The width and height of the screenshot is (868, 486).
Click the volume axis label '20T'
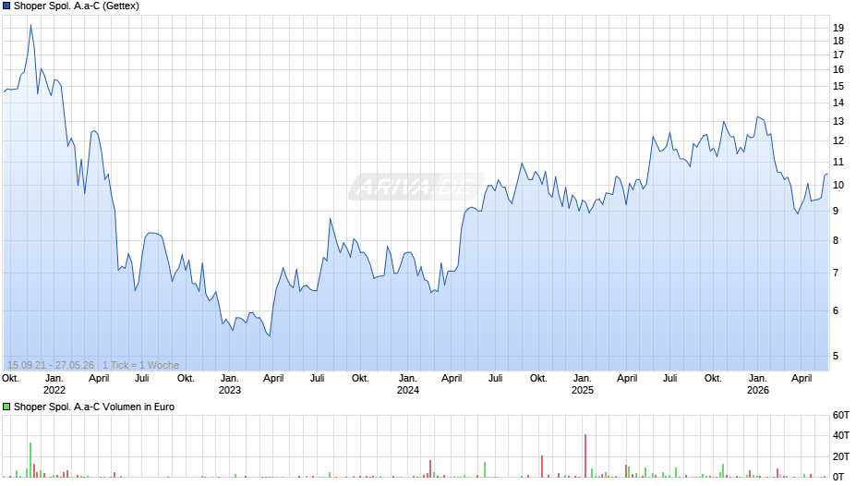coord(841,456)
